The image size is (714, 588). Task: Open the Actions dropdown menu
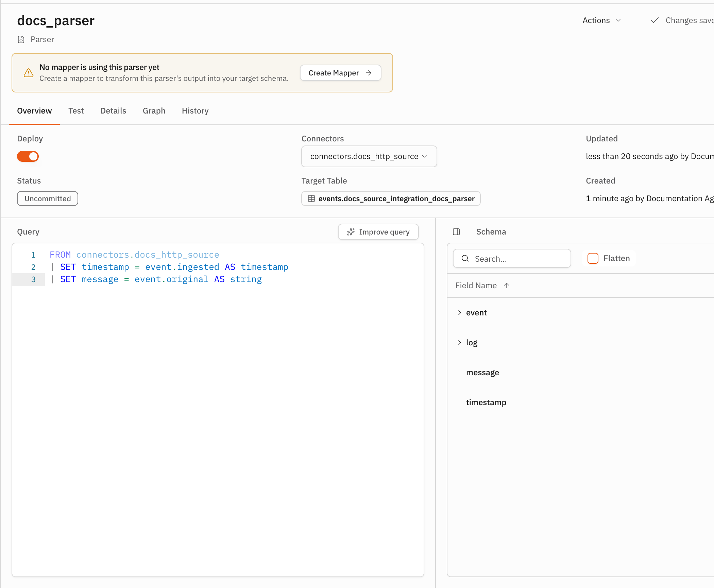(601, 20)
